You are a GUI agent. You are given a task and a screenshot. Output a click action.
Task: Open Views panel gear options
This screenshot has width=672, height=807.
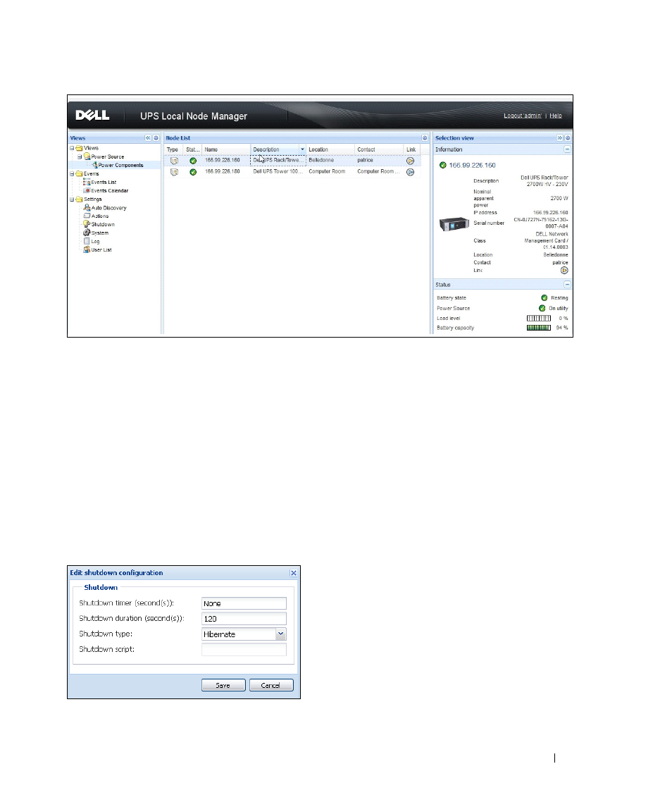[x=156, y=138]
